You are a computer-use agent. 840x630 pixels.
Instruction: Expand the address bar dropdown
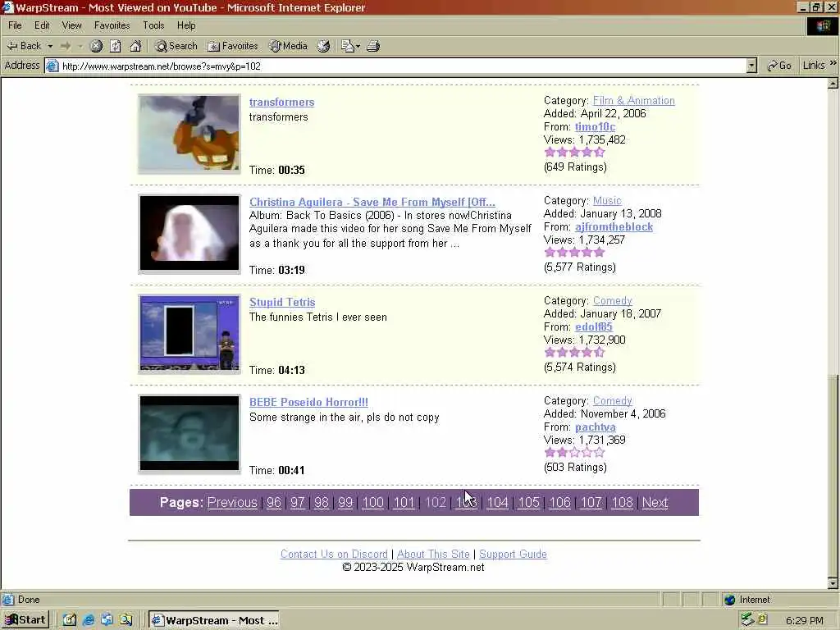(751, 66)
